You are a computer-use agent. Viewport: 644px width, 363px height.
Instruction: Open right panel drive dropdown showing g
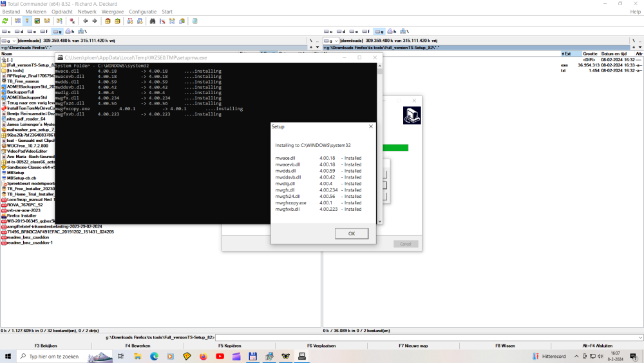(x=332, y=41)
